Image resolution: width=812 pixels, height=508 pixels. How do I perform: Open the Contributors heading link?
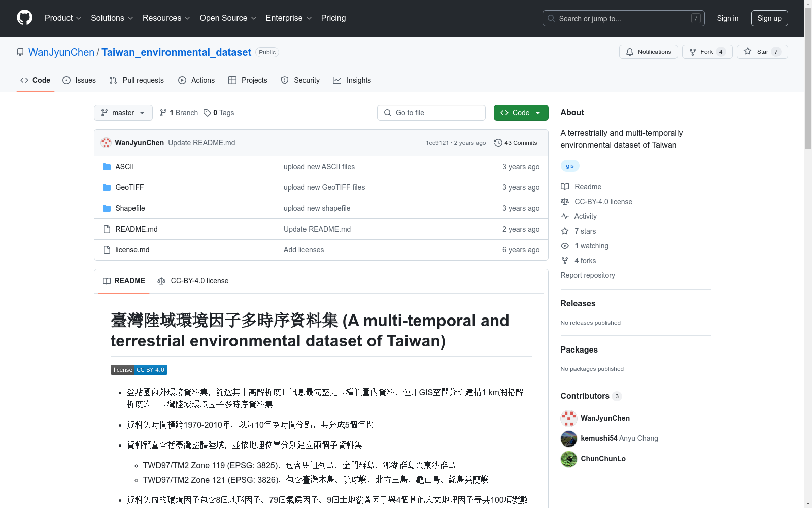coord(591,396)
